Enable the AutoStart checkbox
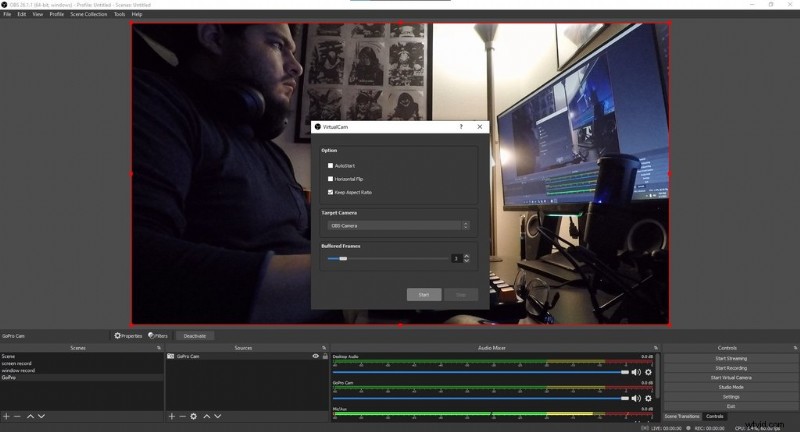The width and height of the screenshot is (800, 432). 330,166
